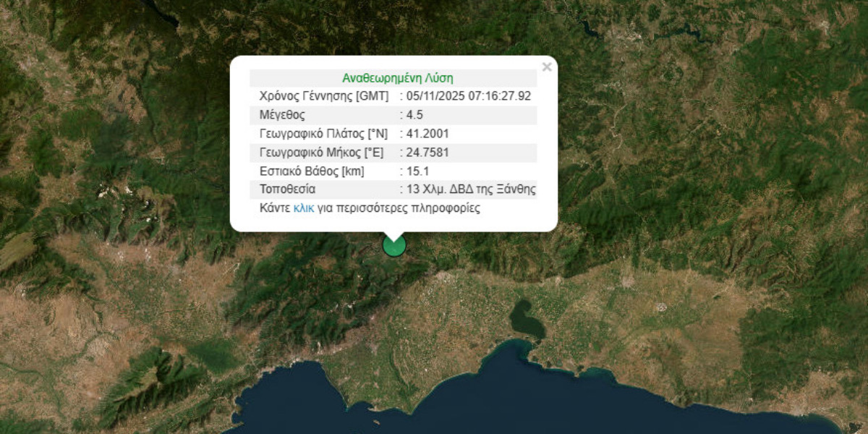Screen dimensions: 868x434
Task: Select the Αναθεωρημένη Λύση popup header
Action: (397, 78)
